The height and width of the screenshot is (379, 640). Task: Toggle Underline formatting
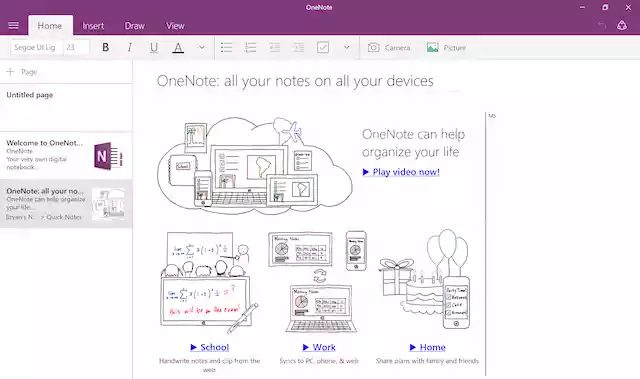pyautogui.click(x=154, y=47)
